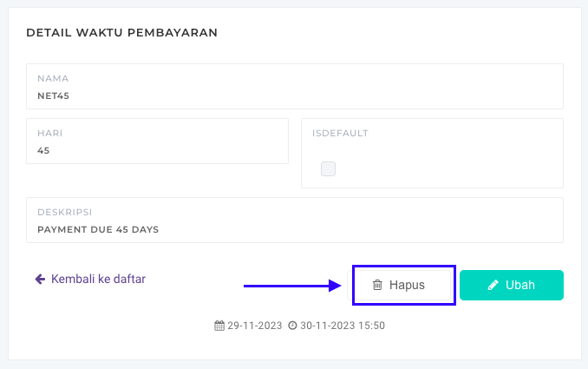Click the updated timestamp 30-11-2023 15:50
This screenshot has width=588, height=369.
coord(343,326)
